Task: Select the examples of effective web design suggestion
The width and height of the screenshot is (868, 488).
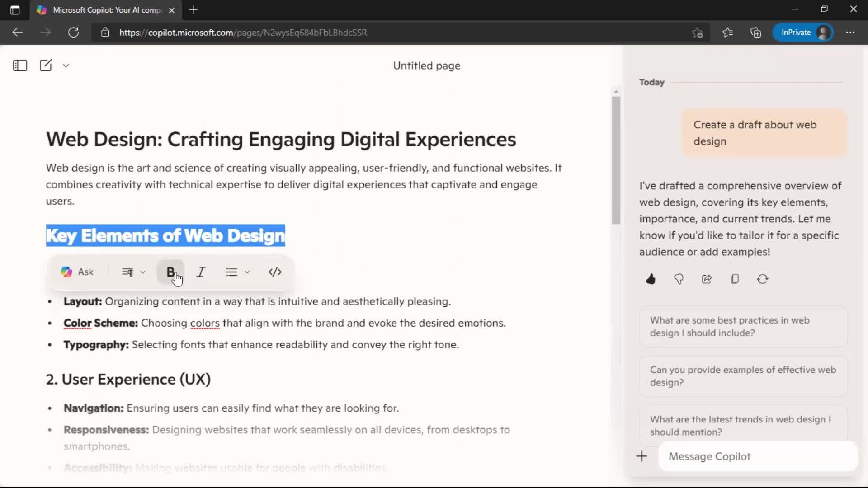Action: tap(743, 376)
